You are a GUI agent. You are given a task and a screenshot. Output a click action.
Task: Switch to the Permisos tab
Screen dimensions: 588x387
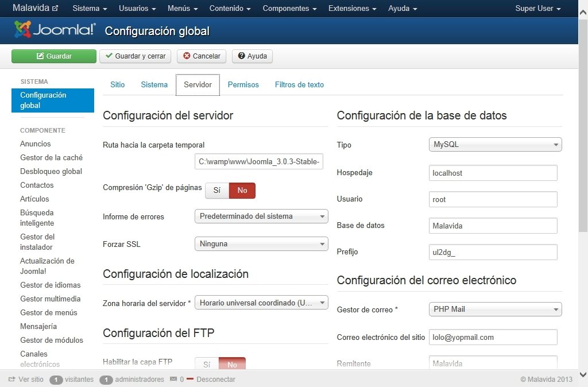243,85
